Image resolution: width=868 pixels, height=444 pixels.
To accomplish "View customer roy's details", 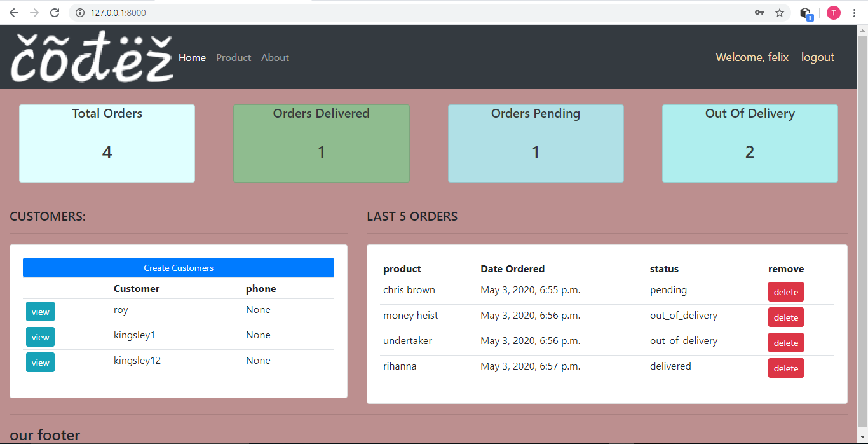I will tap(40, 311).
